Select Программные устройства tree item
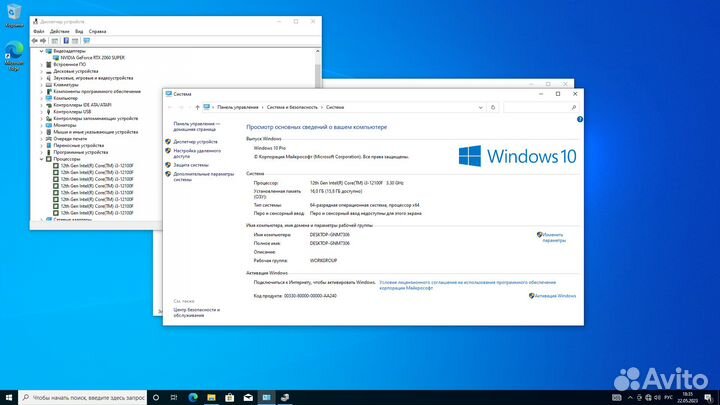This screenshot has width=720, height=405. pyautogui.click(x=81, y=152)
